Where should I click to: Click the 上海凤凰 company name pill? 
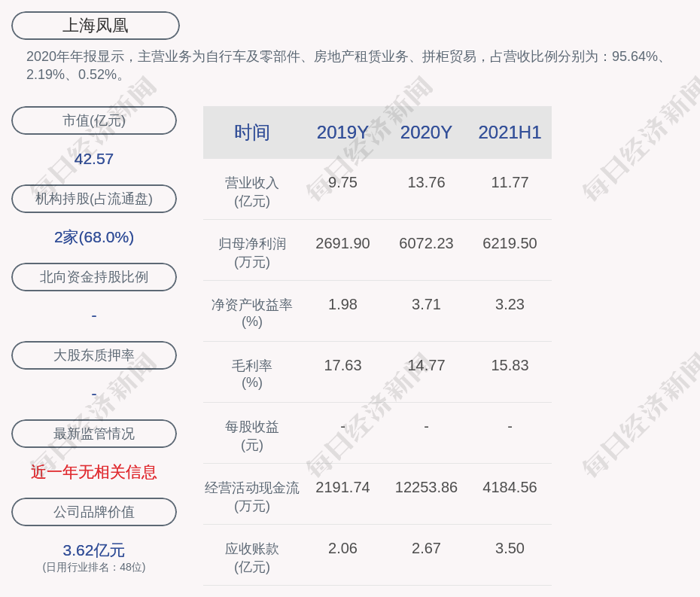pyautogui.click(x=96, y=26)
